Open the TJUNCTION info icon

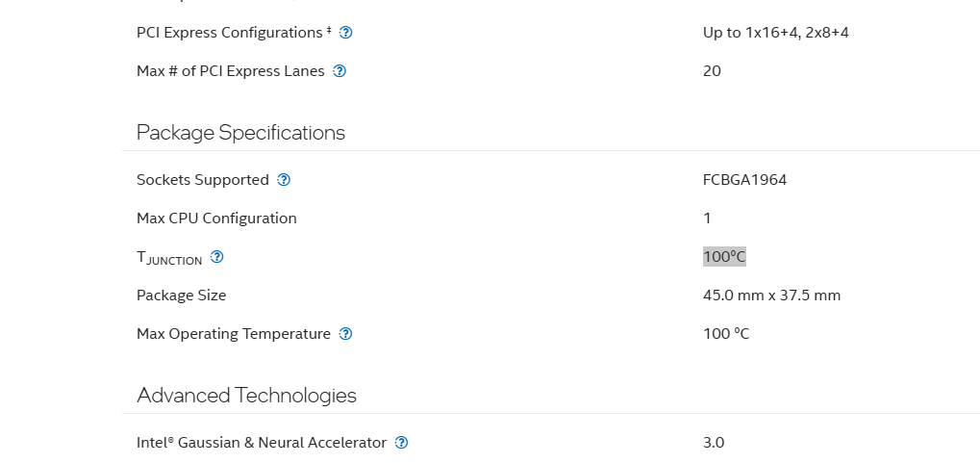(217, 257)
